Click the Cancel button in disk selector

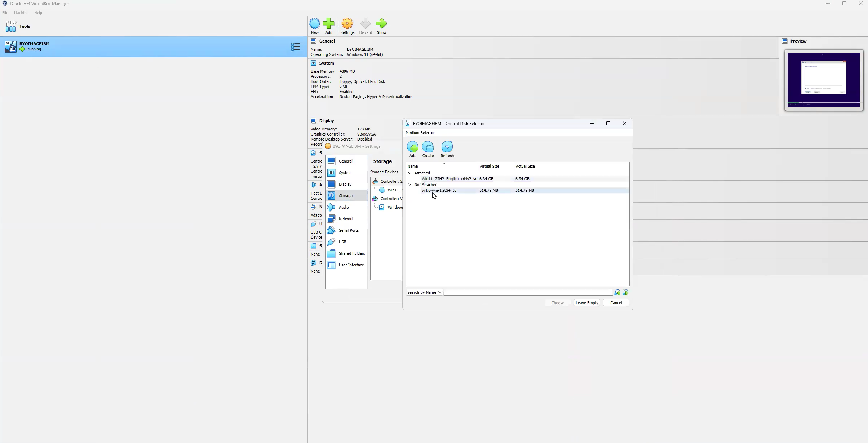click(x=616, y=302)
